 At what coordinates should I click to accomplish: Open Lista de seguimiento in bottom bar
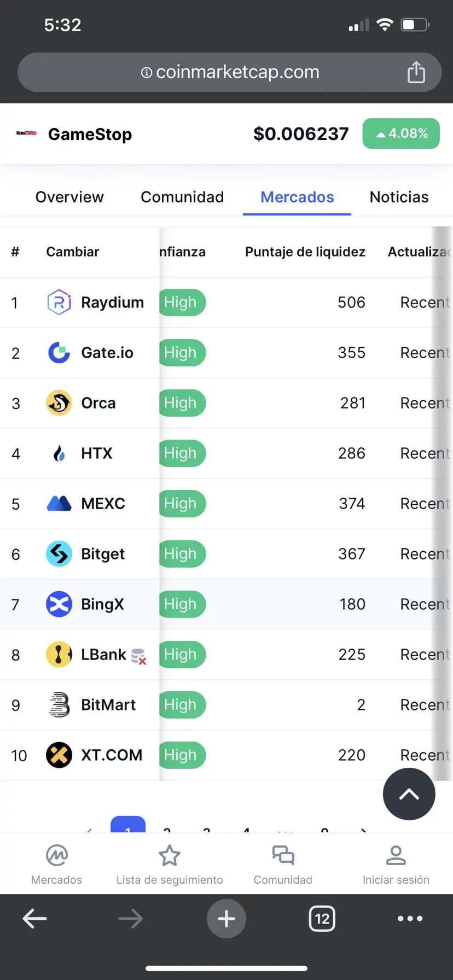coord(170,865)
